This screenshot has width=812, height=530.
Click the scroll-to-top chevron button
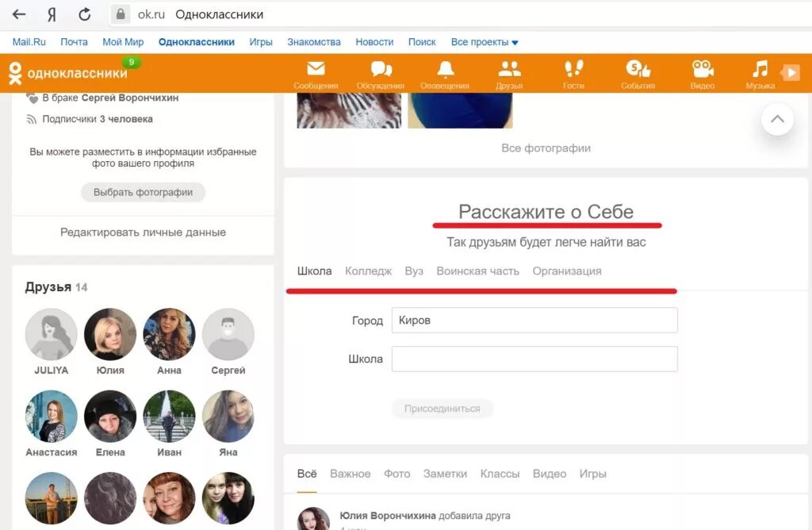click(x=777, y=119)
